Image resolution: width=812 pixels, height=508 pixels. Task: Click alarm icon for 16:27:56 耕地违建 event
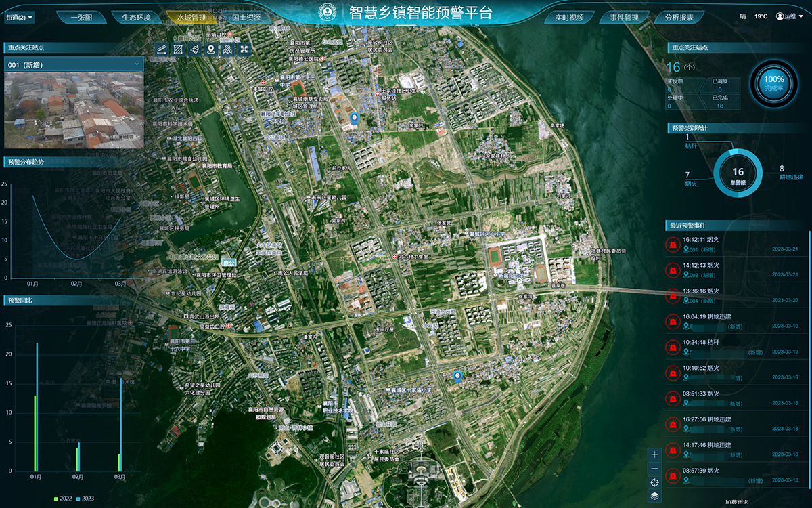tap(673, 425)
